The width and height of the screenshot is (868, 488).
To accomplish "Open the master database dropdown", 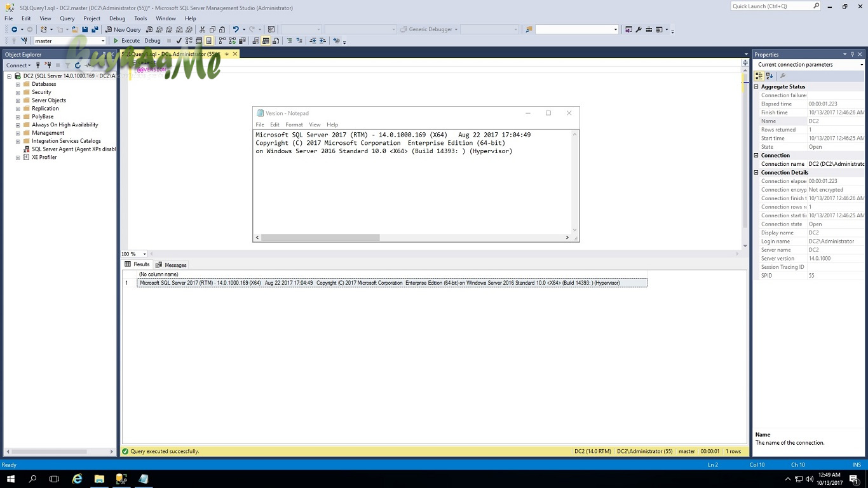I will (103, 41).
